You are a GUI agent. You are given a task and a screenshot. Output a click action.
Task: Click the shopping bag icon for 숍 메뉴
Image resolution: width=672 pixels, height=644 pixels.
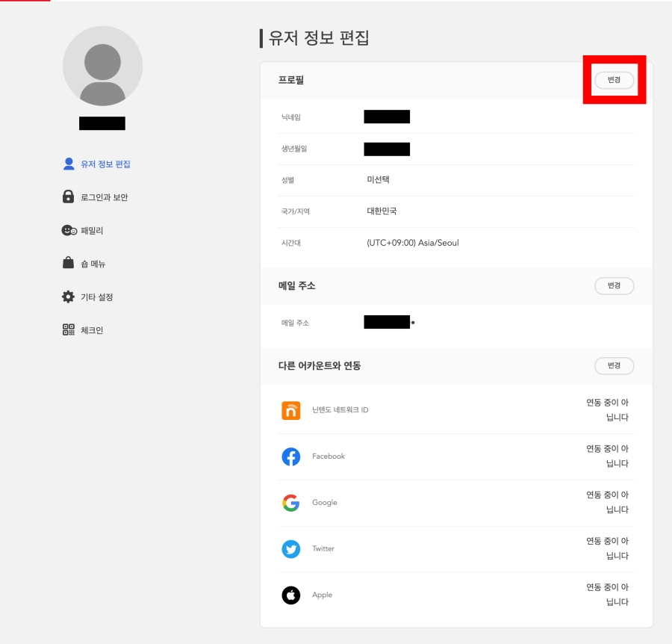coord(69,263)
